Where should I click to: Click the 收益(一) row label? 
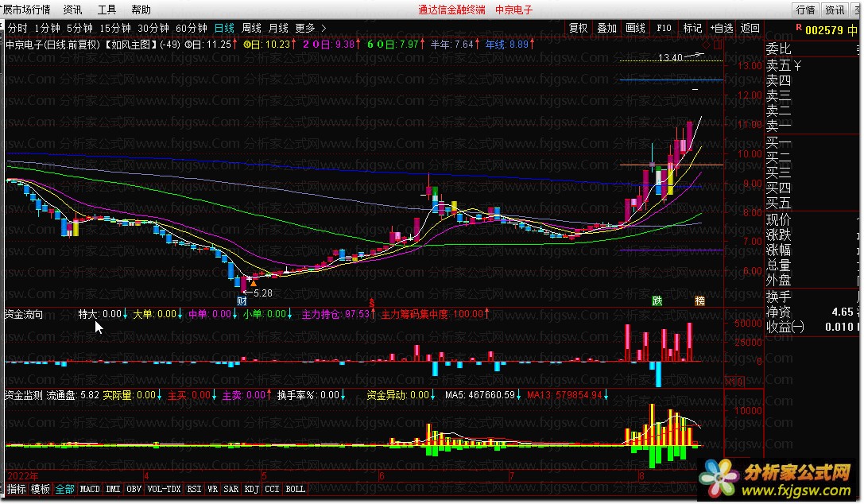tap(785, 327)
